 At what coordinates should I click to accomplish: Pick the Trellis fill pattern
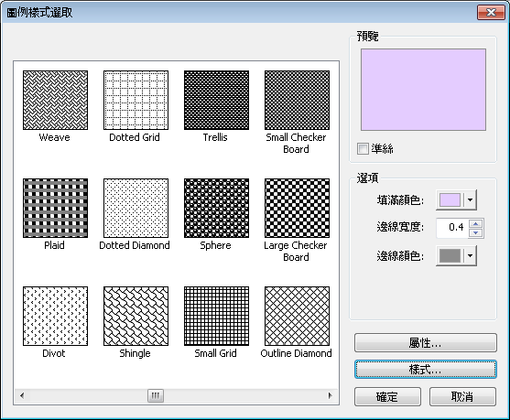(217, 100)
